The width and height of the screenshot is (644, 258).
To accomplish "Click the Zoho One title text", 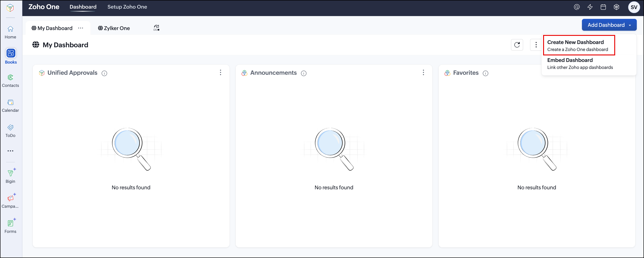I will [x=44, y=7].
